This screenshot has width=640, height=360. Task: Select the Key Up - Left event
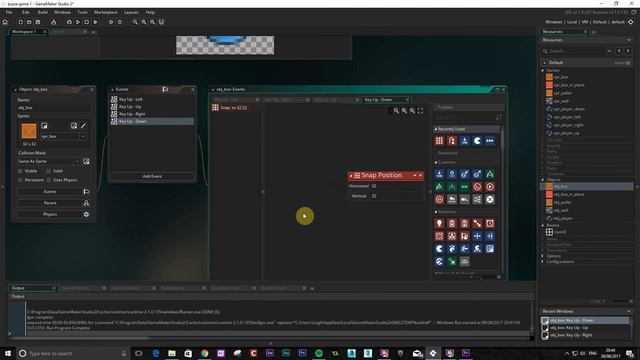point(152,99)
